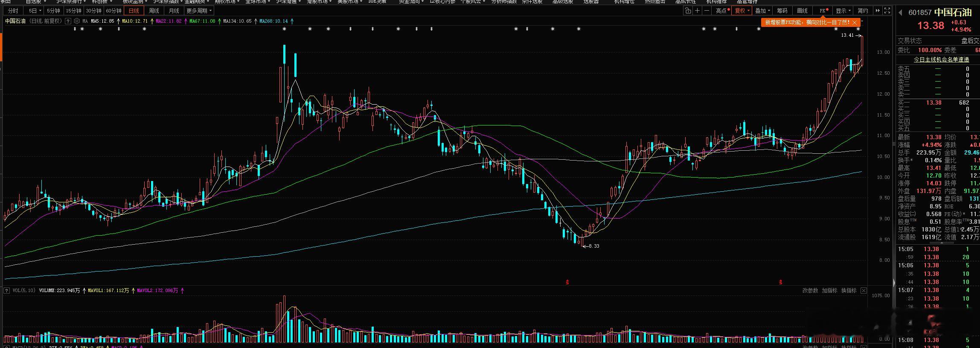
Task: Open the 全球市场 menu
Action: pyautogui.click(x=258, y=2)
